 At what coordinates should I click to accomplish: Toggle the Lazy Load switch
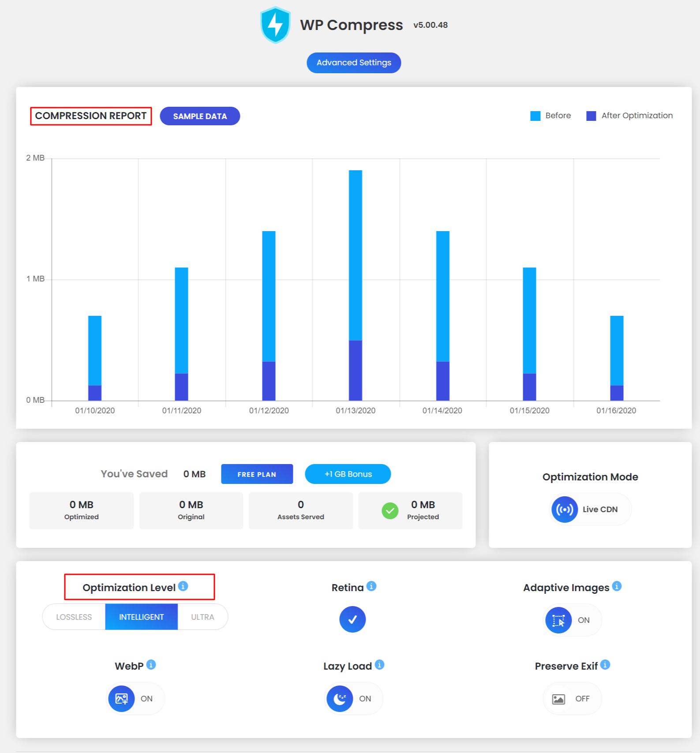point(354,699)
